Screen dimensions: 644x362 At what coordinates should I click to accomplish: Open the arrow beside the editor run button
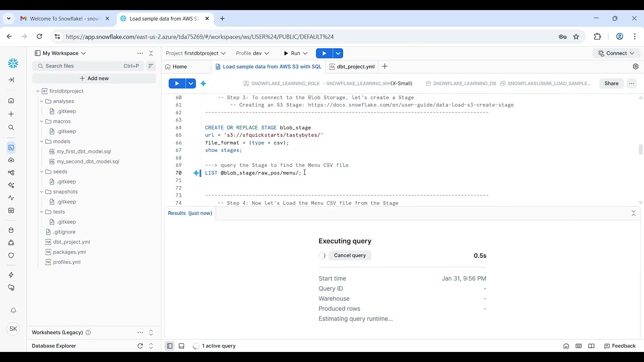[x=191, y=83]
